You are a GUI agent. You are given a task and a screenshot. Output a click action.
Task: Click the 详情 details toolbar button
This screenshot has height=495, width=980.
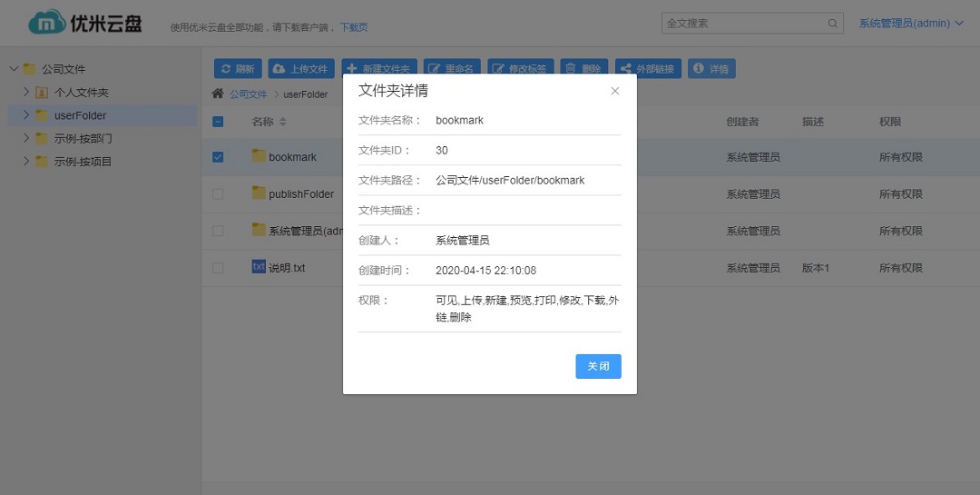click(x=711, y=69)
